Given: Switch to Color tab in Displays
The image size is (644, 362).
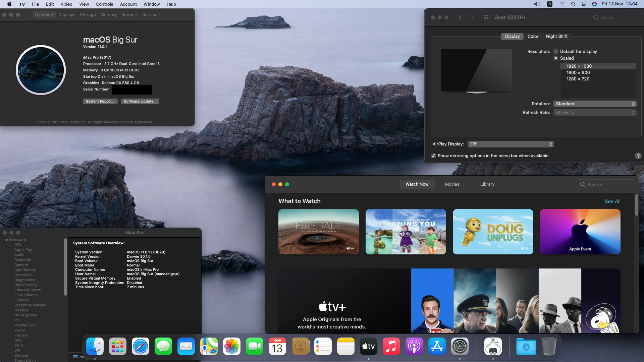Looking at the screenshot, I should coord(533,36).
